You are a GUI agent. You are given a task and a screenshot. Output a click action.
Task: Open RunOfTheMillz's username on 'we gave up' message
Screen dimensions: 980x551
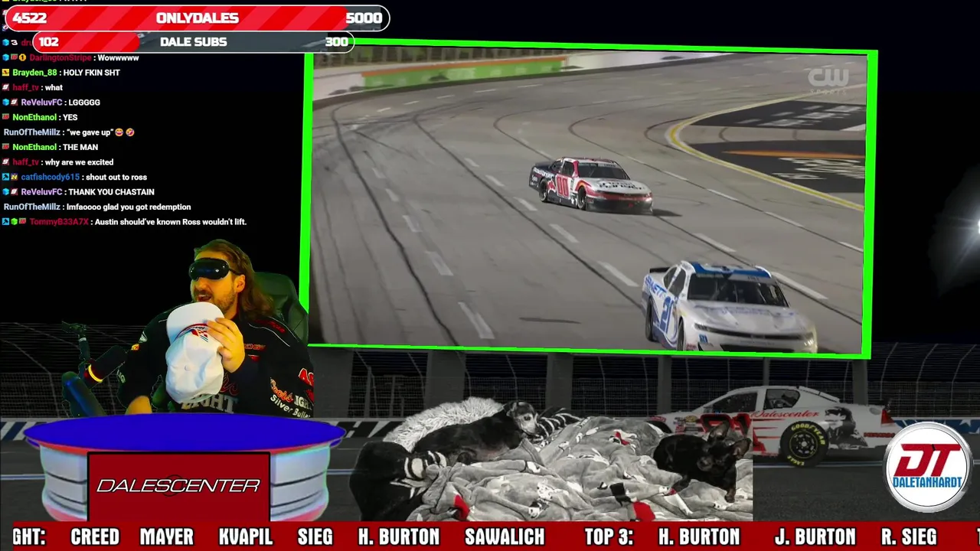(x=32, y=132)
